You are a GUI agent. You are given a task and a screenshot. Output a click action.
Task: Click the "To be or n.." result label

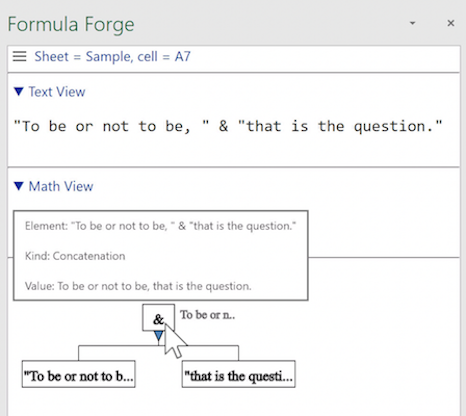(x=207, y=315)
